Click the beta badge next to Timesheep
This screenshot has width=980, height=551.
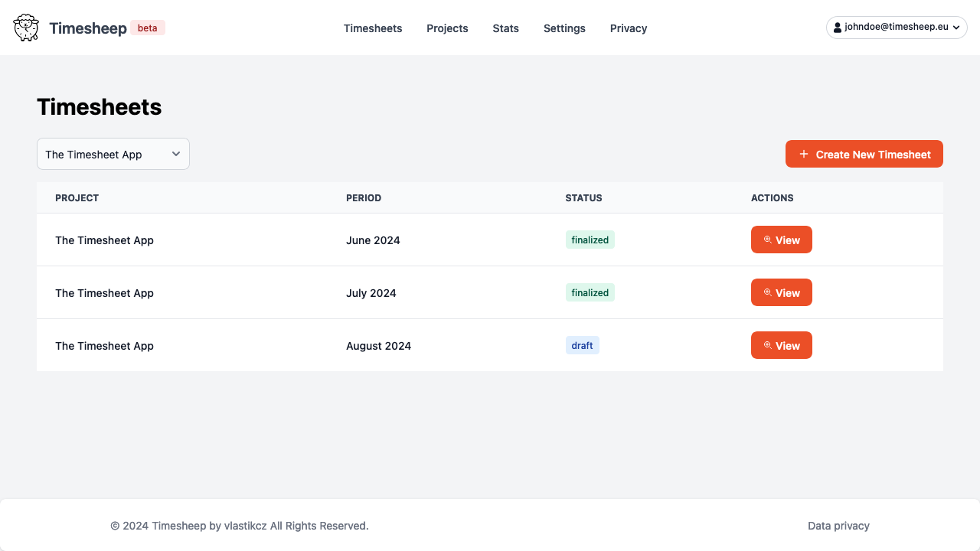click(147, 28)
